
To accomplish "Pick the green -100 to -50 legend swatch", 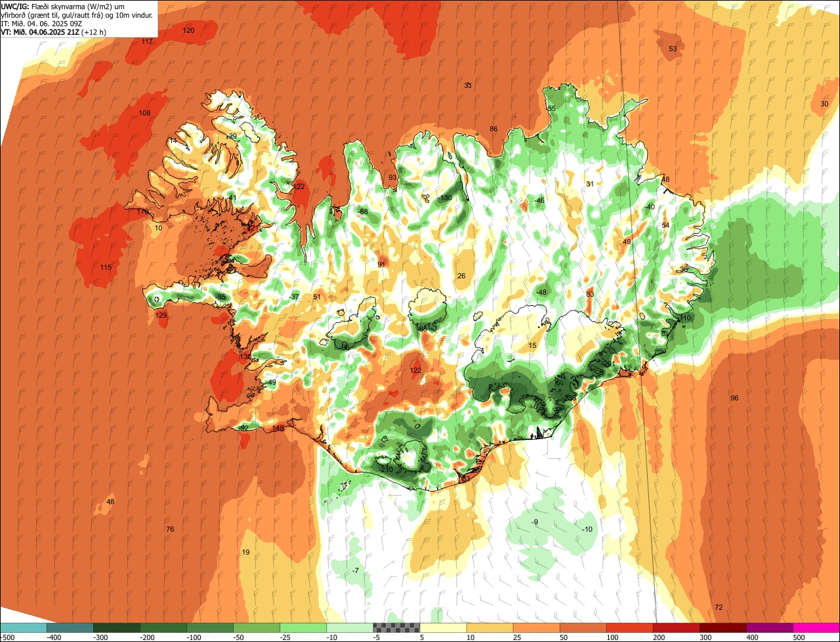I will 210,628.
